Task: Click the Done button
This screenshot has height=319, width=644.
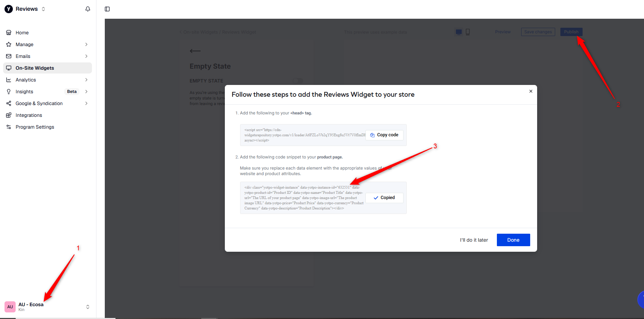Action: [x=514, y=240]
